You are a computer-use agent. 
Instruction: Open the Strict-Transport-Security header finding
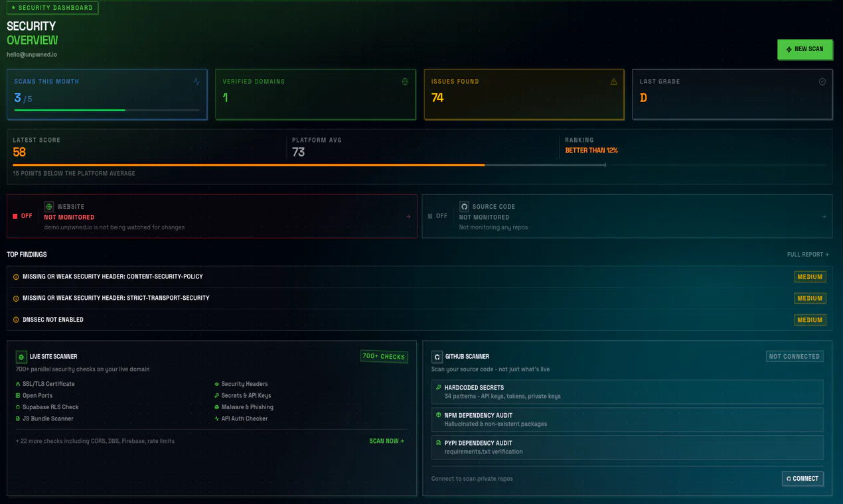pos(420,298)
